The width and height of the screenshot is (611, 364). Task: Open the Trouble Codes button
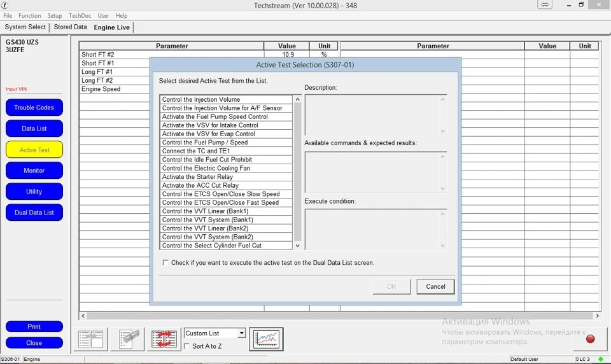coord(34,108)
